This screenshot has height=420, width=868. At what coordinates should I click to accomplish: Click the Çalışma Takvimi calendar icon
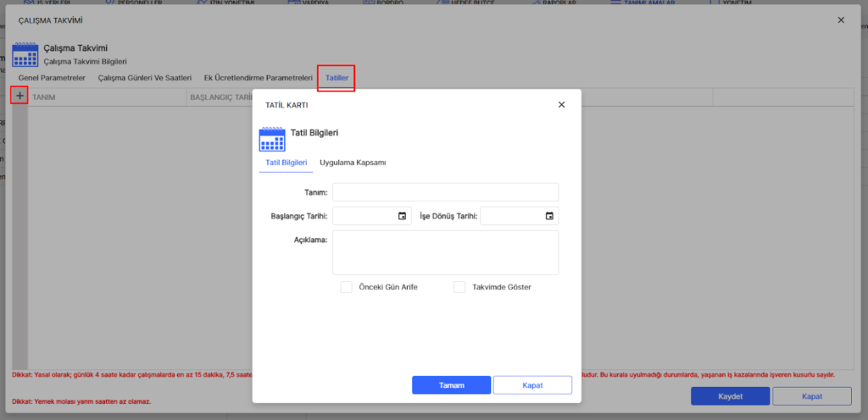tap(25, 54)
